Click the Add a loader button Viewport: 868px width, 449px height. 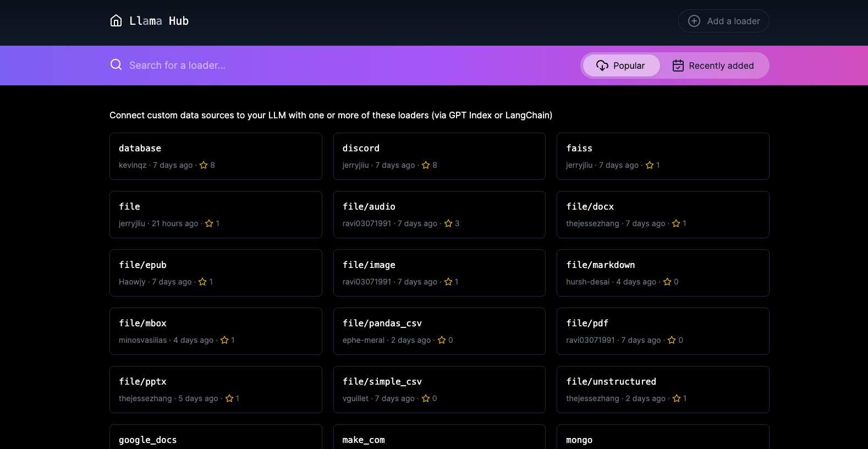[x=723, y=21]
